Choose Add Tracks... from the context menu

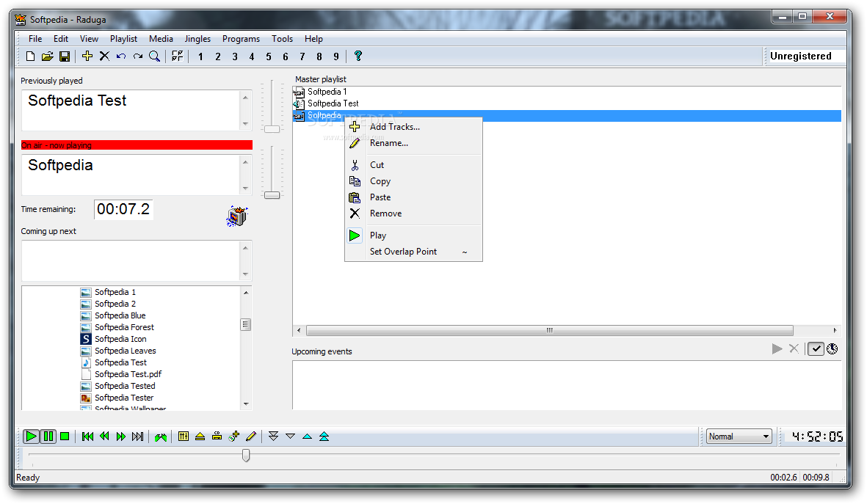coord(413,127)
